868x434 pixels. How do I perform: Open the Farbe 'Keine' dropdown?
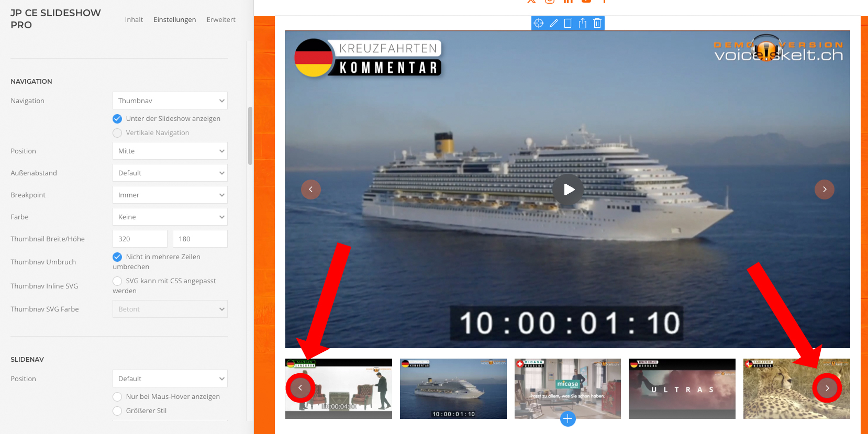coord(170,217)
